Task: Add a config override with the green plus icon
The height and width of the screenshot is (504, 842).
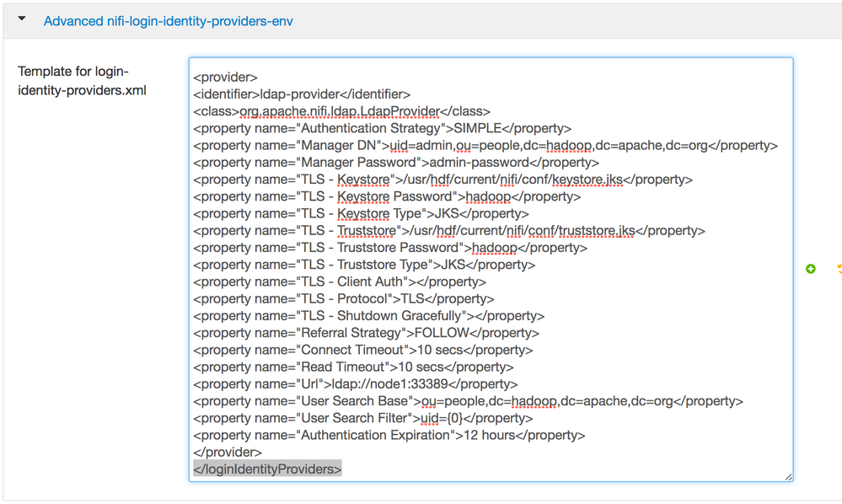Action: click(x=810, y=268)
